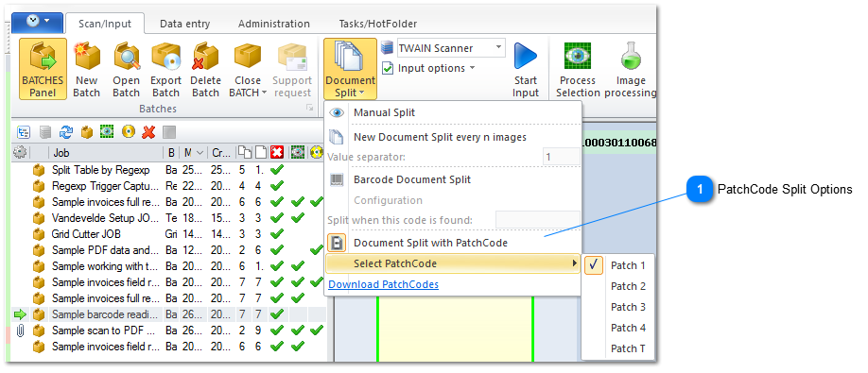Click the green eye column header icon
The width and height of the screenshot is (868, 373).
[x=298, y=152]
